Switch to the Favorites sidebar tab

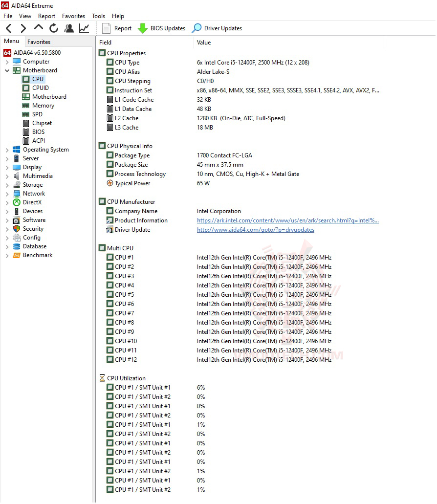[x=39, y=42]
